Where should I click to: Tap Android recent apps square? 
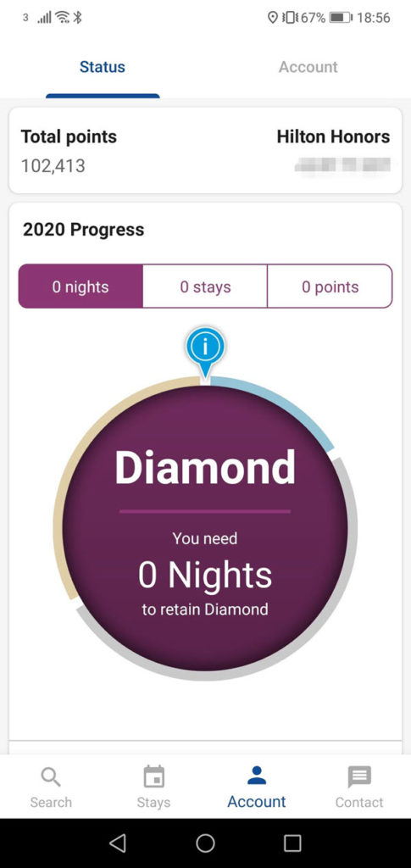tap(292, 843)
